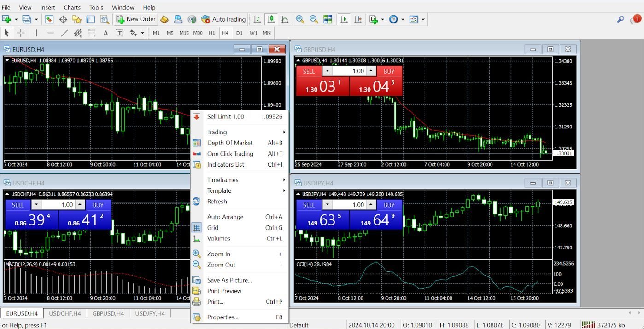Draw a vertical line tool
644x329 pixels.
point(36,33)
